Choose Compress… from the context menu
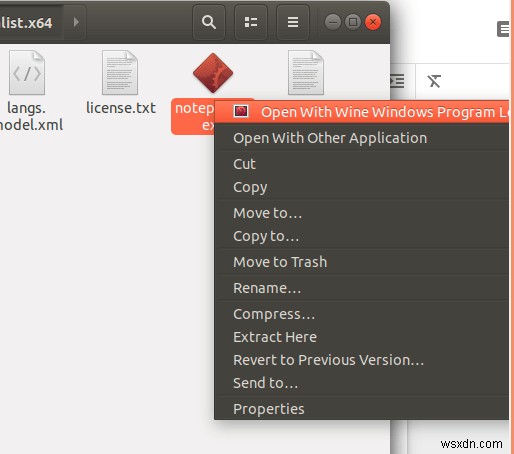Image resolution: width=514 pixels, height=454 pixels. (362, 314)
